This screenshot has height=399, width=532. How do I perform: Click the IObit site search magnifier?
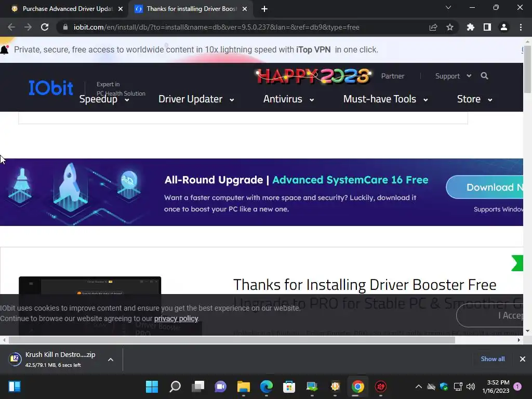coord(485,76)
